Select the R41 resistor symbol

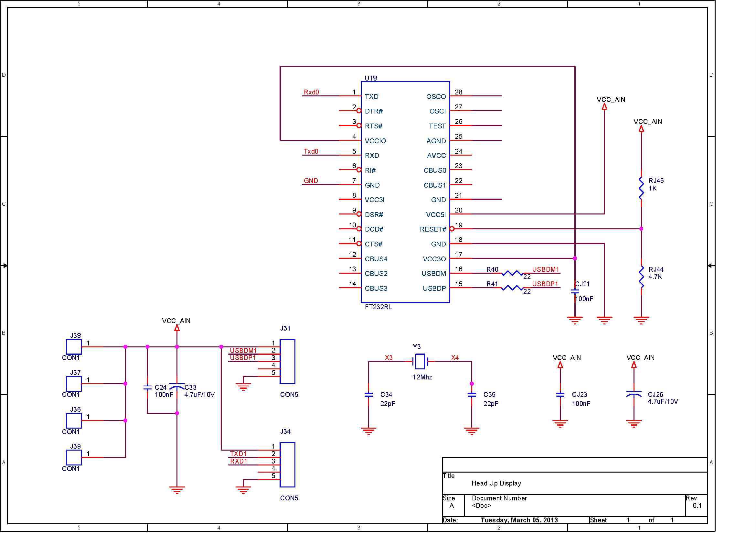pyautogui.click(x=512, y=288)
